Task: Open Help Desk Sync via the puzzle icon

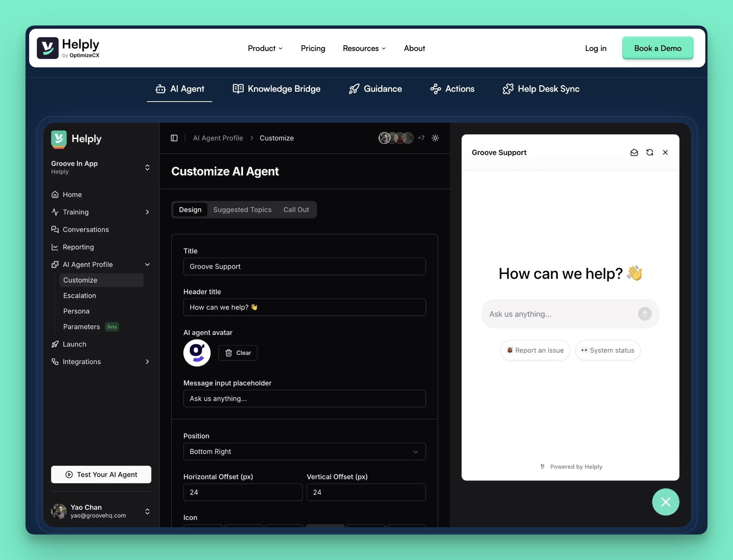Action: click(x=508, y=89)
